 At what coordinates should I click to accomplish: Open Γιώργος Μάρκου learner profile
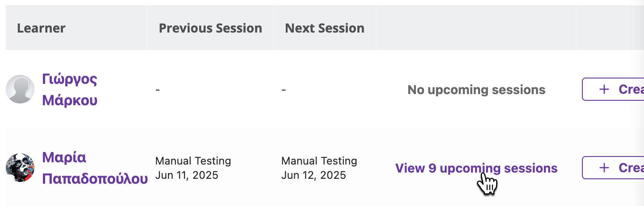point(70,90)
